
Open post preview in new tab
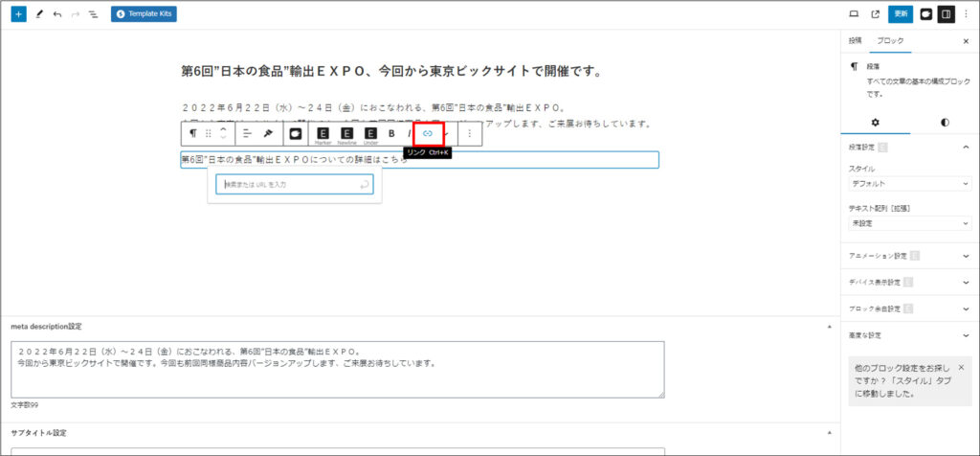[875, 14]
